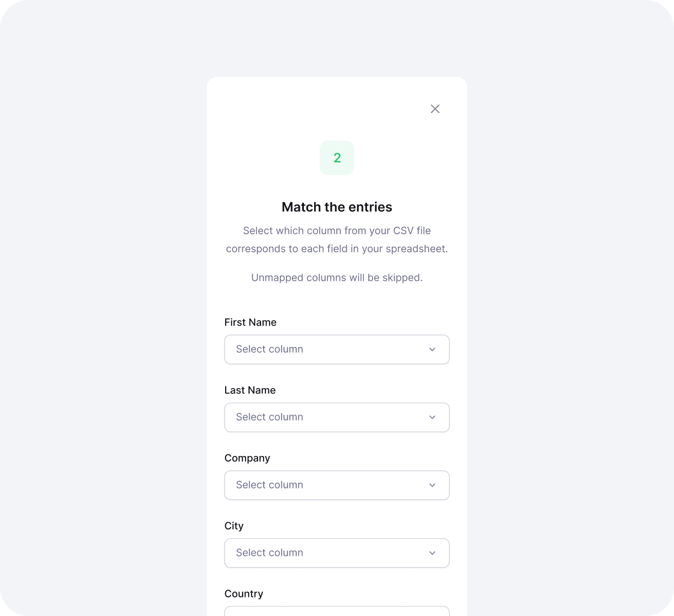
Task: Click the Country field label
Action: pos(244,594)
